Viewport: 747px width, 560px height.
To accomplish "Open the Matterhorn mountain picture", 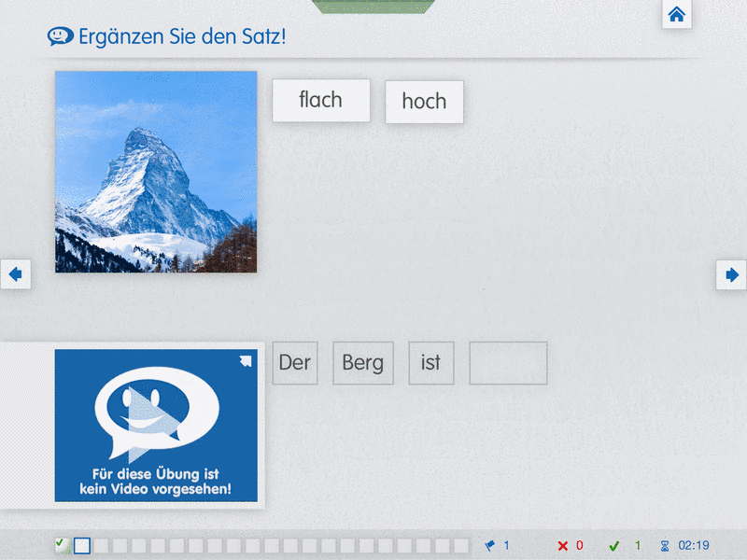I will (156, 172).
